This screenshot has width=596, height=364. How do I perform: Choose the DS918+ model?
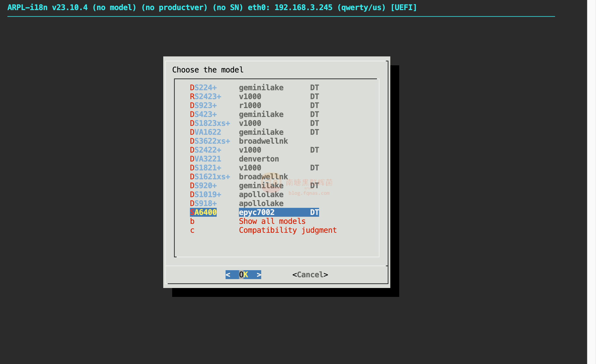237,203
